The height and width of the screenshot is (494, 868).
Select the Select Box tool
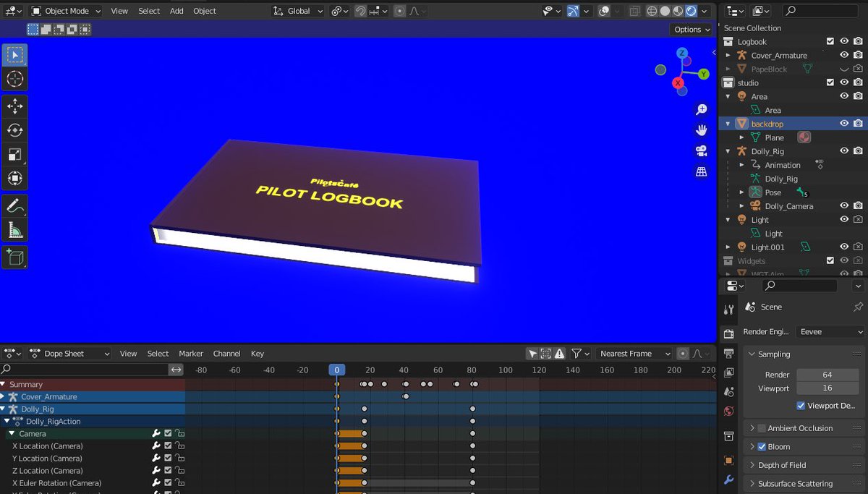14,55
